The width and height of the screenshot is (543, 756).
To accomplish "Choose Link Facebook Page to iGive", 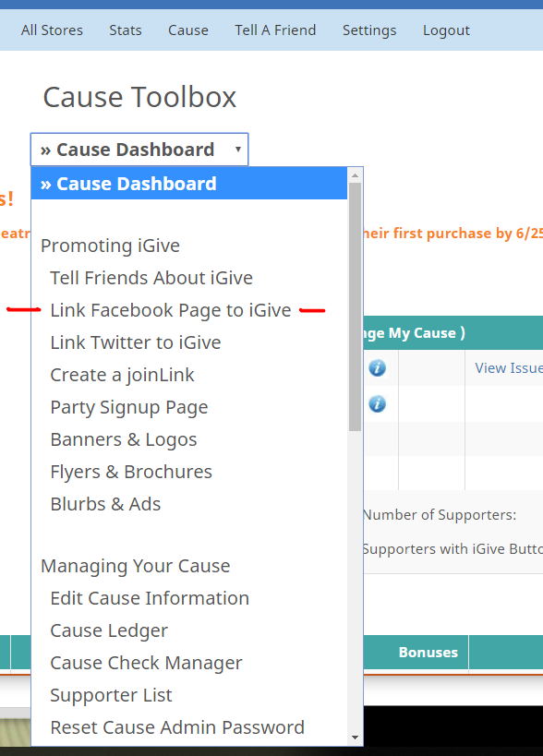I will coord(171,310).
